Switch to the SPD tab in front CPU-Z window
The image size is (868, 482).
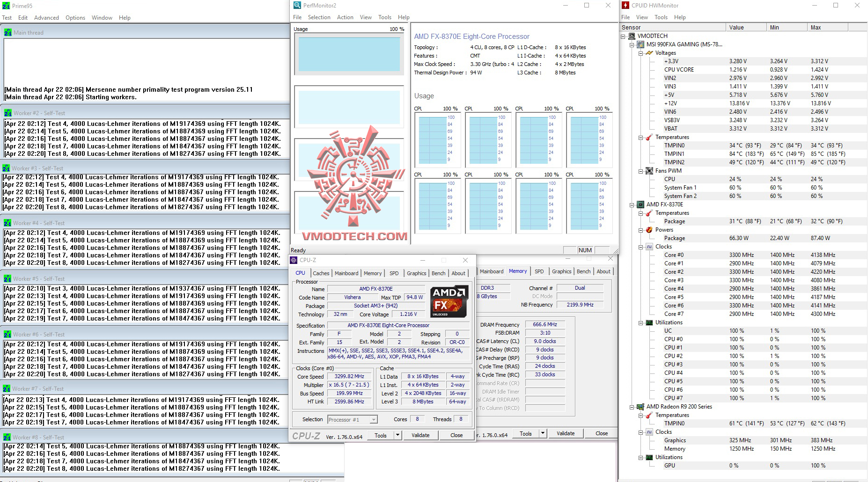pos(394,273)
